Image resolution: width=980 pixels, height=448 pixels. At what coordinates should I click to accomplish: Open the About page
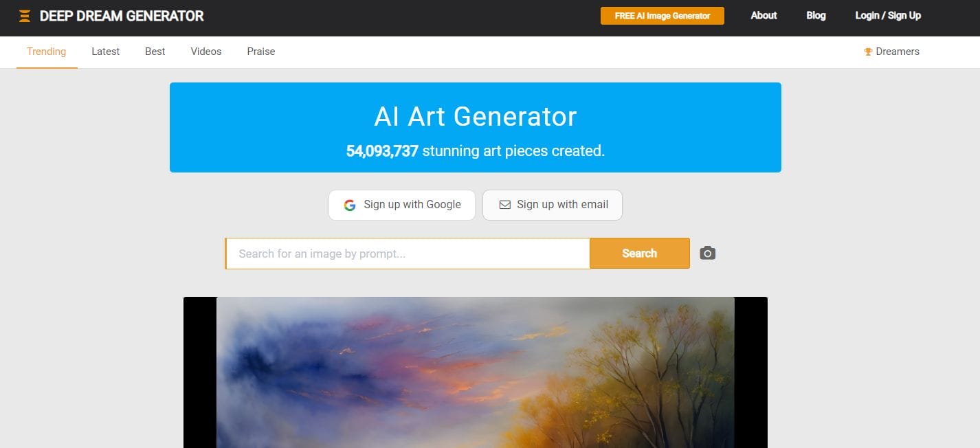[x=764, y=15]
